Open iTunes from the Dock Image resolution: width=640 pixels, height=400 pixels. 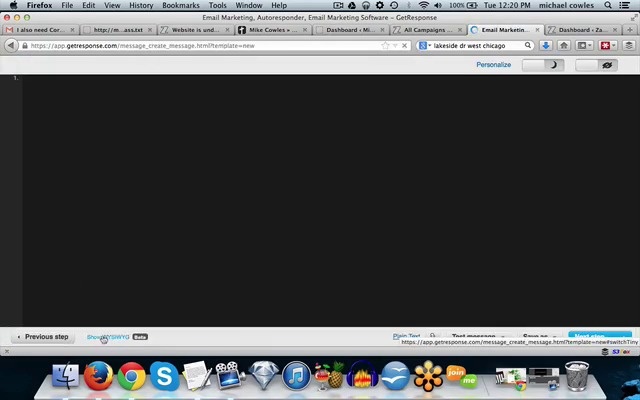[296, 376]
